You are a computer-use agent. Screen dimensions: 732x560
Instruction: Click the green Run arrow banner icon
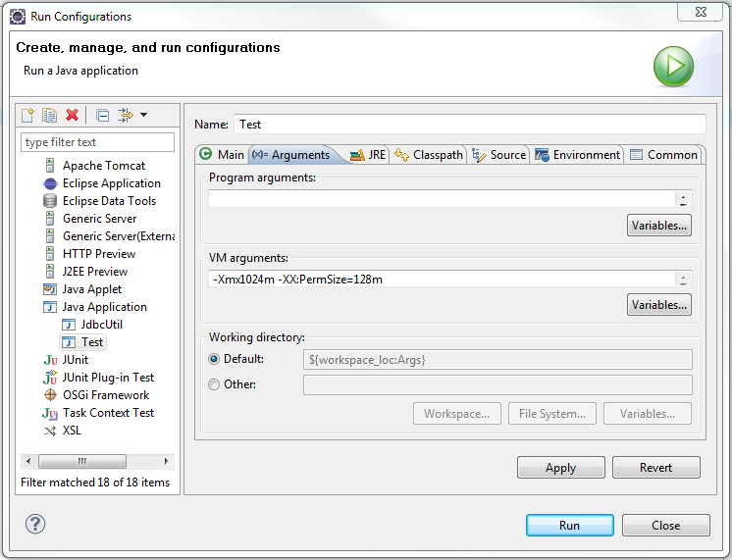point(673,67)
